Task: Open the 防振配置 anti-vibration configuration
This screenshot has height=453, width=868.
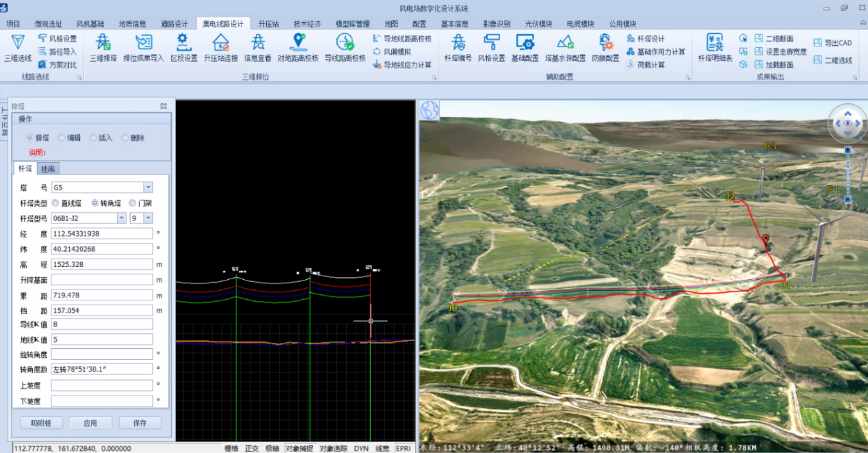Action: coord(605,42)
